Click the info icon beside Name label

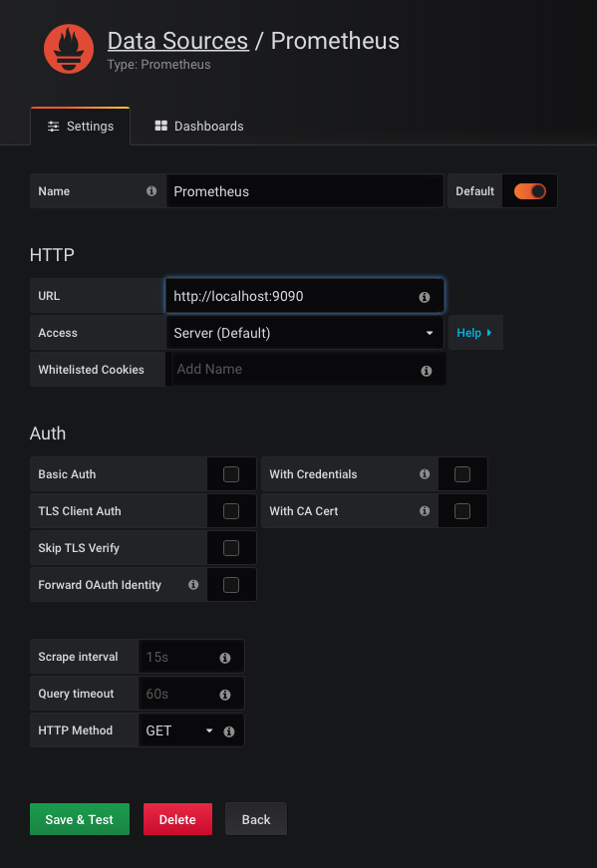151,191
